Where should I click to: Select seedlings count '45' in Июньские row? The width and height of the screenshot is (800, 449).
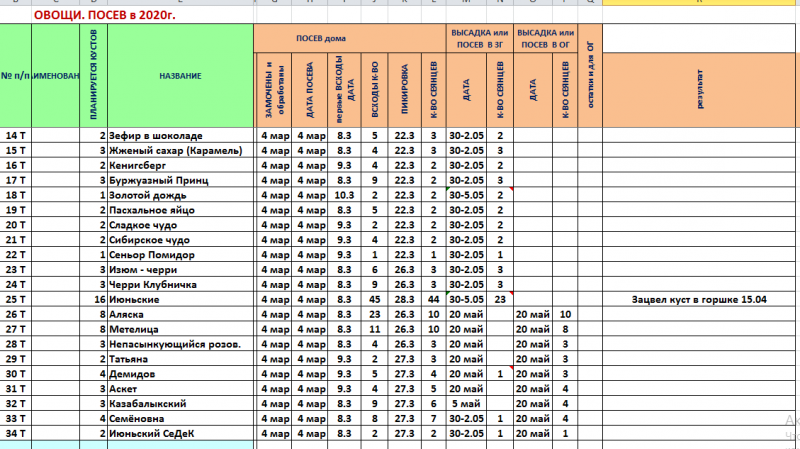tap(374, 300)
